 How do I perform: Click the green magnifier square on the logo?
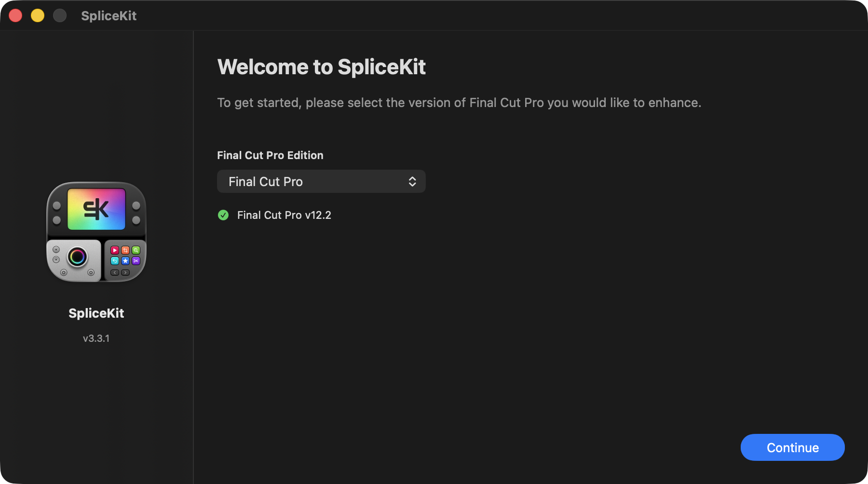pos(136,250)
